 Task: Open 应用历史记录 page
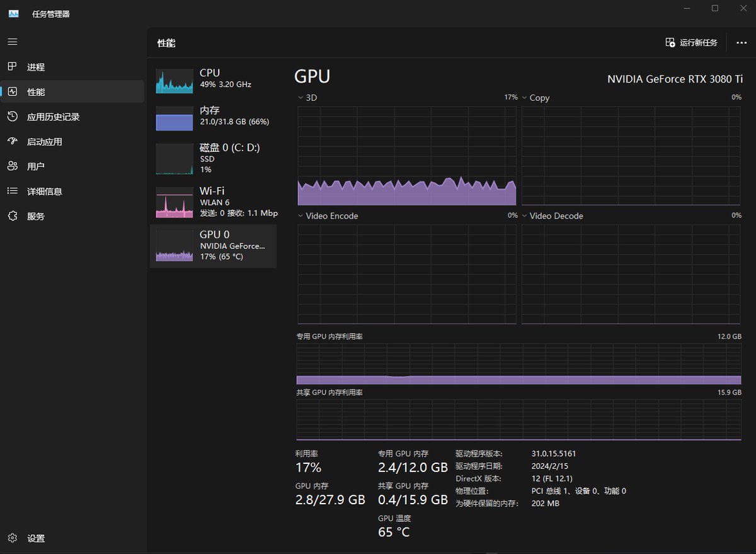point(72,117)
